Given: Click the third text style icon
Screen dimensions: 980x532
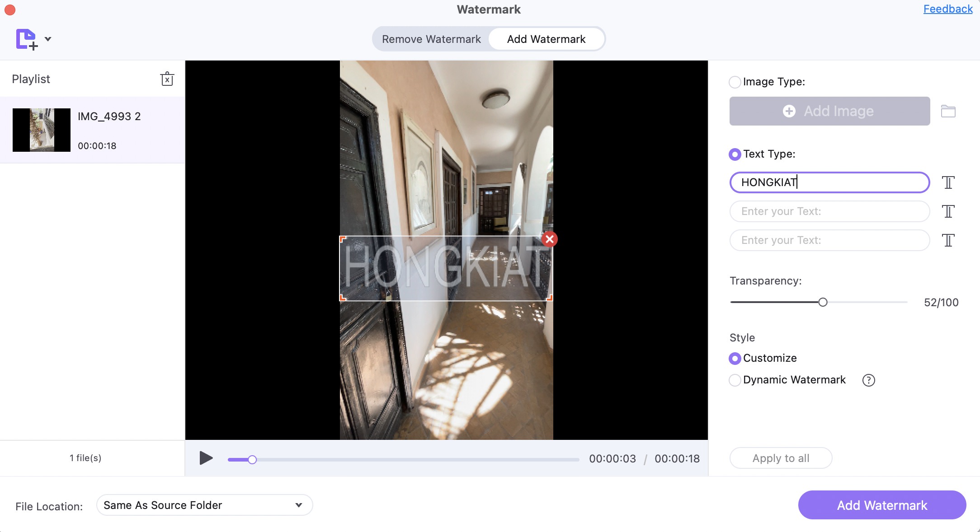Looking at the screenshot, I should tap(948, 240).
